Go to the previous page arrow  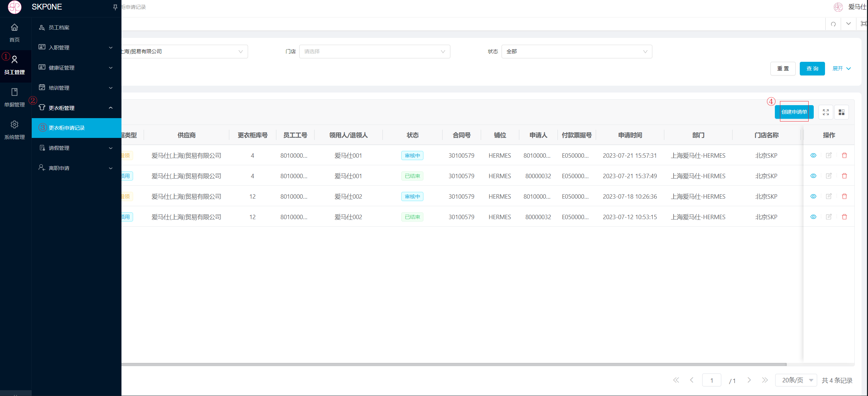tap(692, 380)
